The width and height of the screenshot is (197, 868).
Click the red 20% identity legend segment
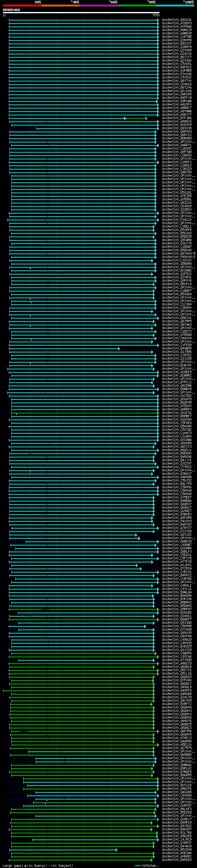tap(22, 6)
